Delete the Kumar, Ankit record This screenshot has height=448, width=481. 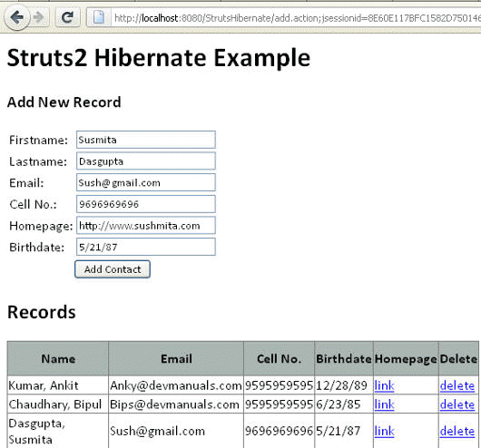(457, 385)
